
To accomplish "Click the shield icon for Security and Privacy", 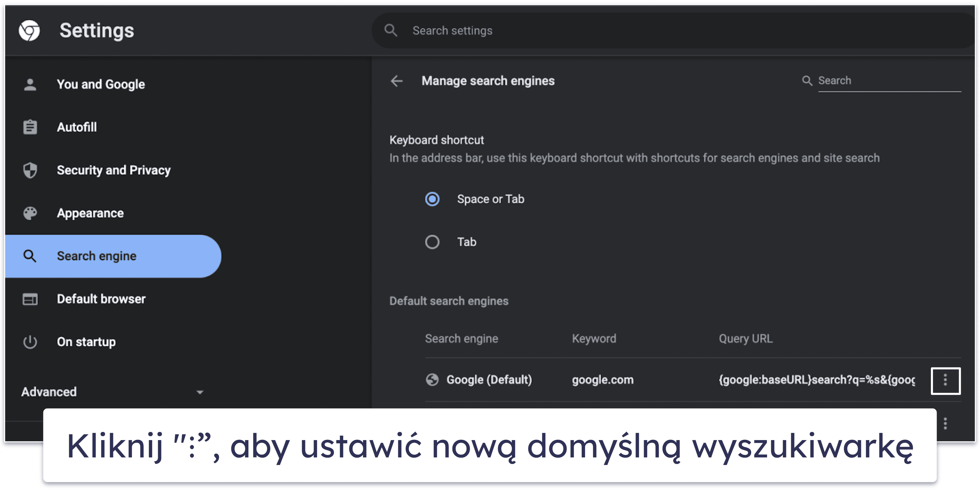I will pyautogui.click(x=30, y=170).
